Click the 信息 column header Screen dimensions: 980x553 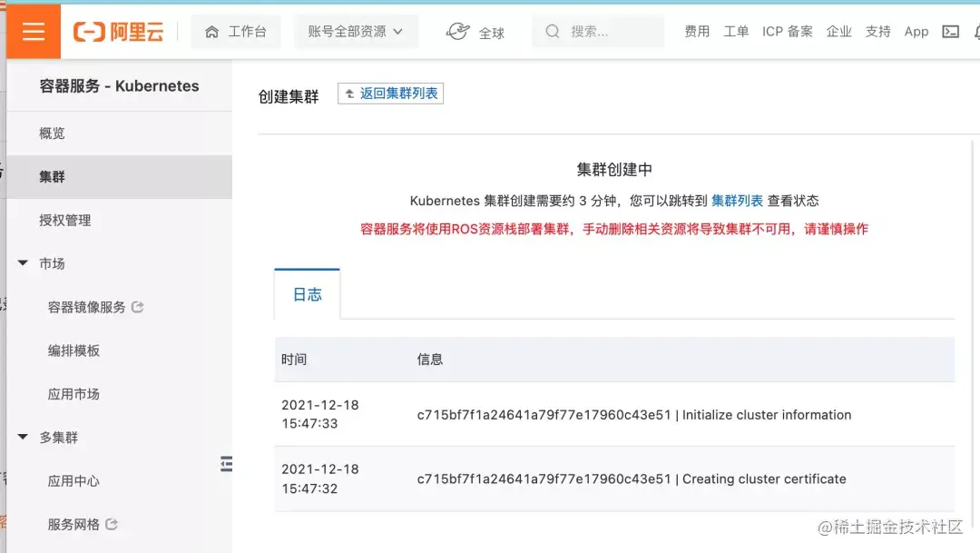(x=430, y=360)
